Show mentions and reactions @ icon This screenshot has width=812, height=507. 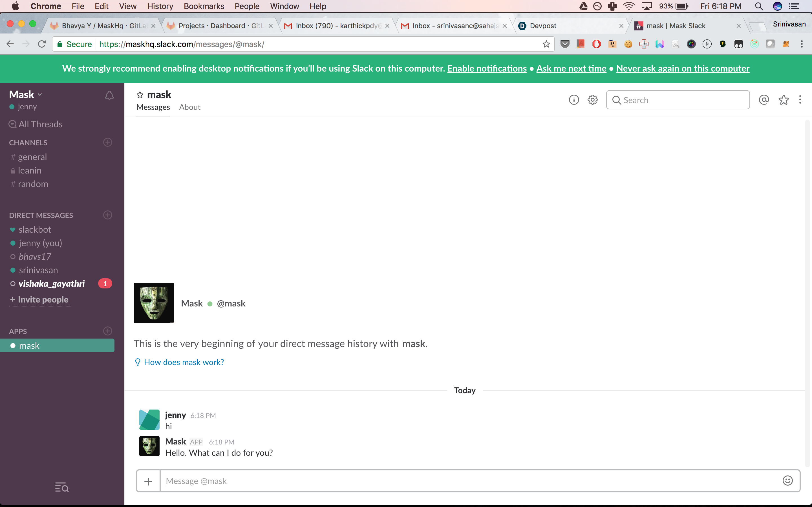coord(764,100)
